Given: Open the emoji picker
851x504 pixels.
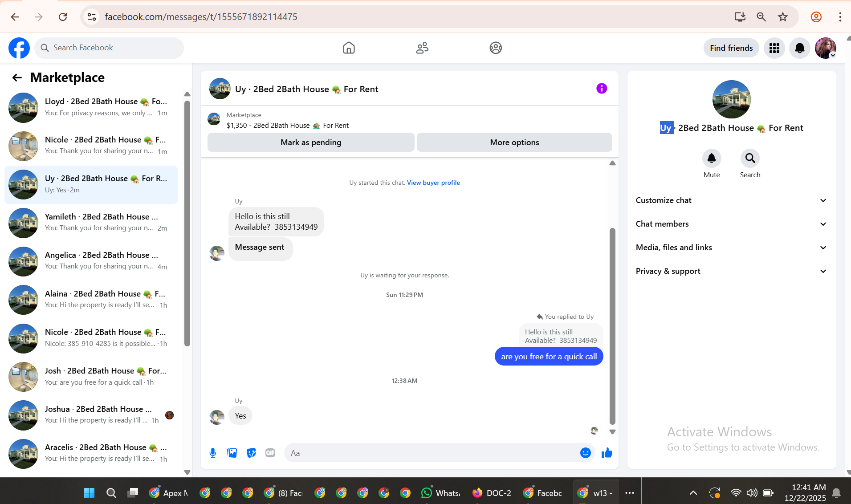Looking at the screenshot, I should [586, 453].
